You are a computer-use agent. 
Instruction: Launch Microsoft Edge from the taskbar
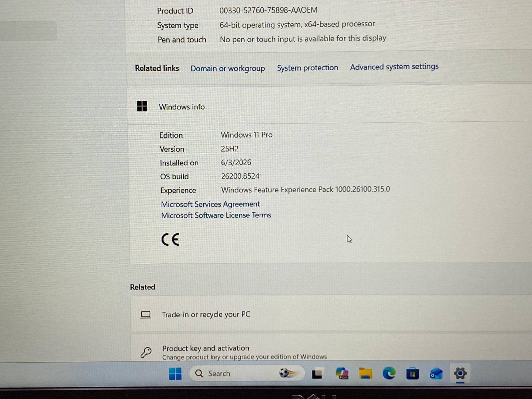[389, 373]
